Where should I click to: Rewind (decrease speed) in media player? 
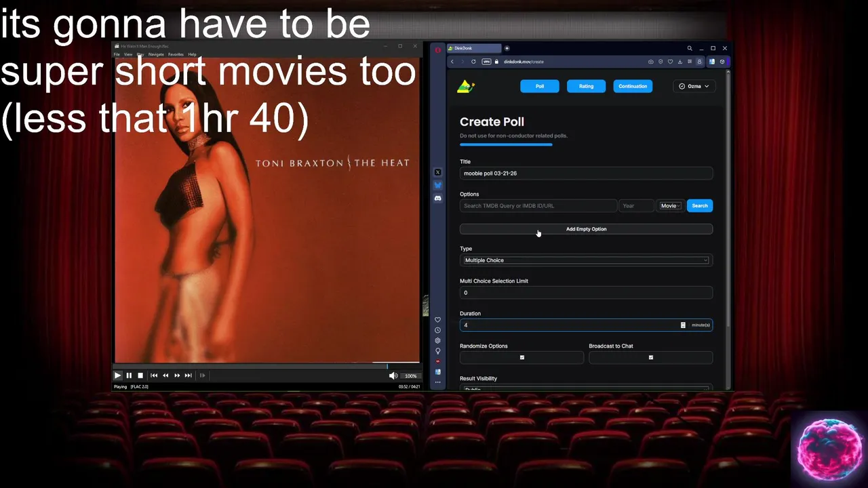(x=165, y=375)
